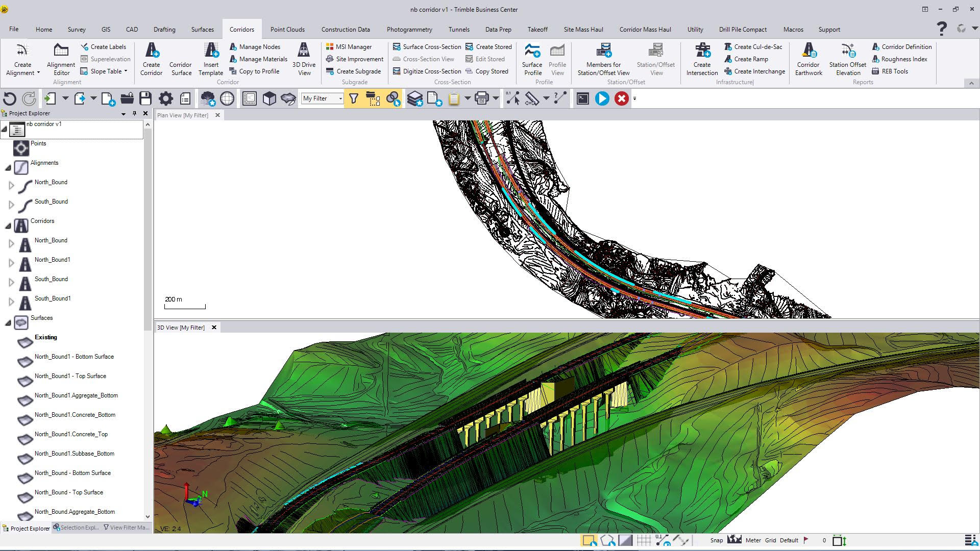The height and width of the screenshot is (551, 980).
Task: Collapse the Alignments tree group
Action: [x=8, y=167]
